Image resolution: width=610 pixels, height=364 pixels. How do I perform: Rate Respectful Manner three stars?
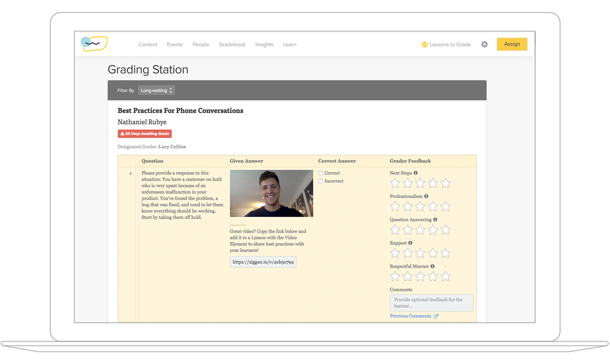(420, 276)
